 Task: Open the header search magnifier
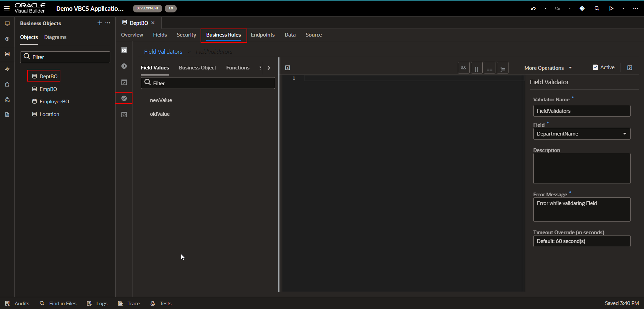[597, 8]
